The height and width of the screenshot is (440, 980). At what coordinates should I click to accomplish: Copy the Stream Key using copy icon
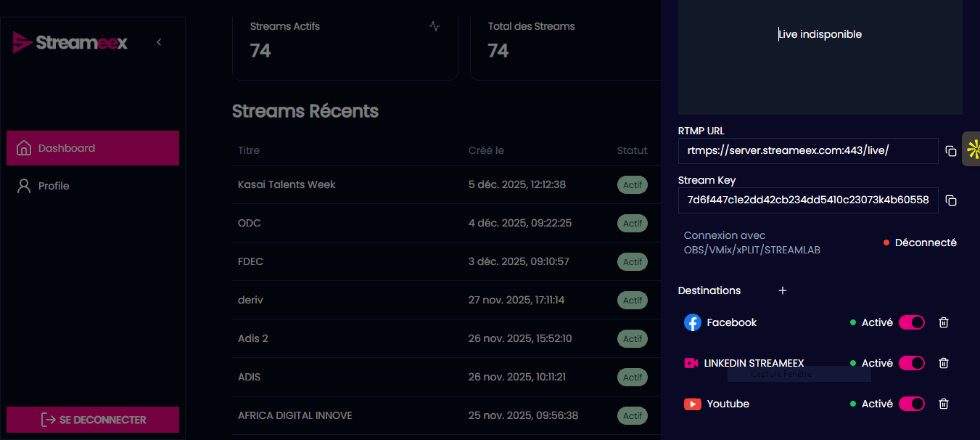coord(951,200)
